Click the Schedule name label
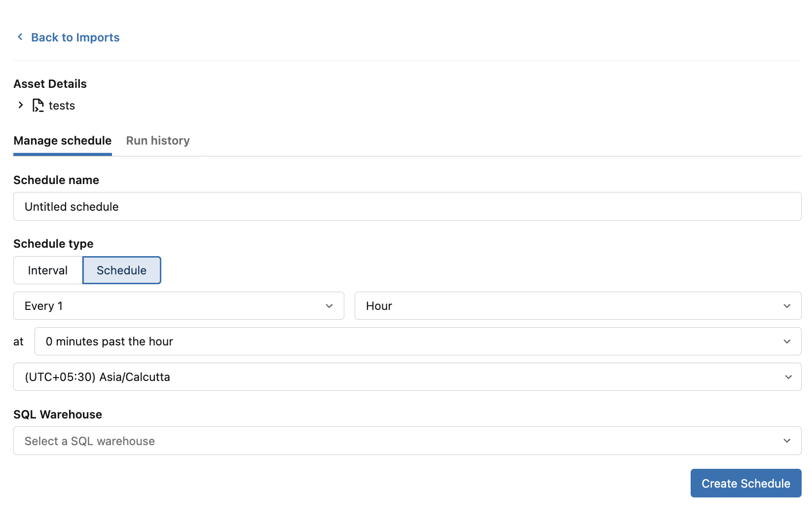Viewport: 812px width, 530px height. click(56, 180)
